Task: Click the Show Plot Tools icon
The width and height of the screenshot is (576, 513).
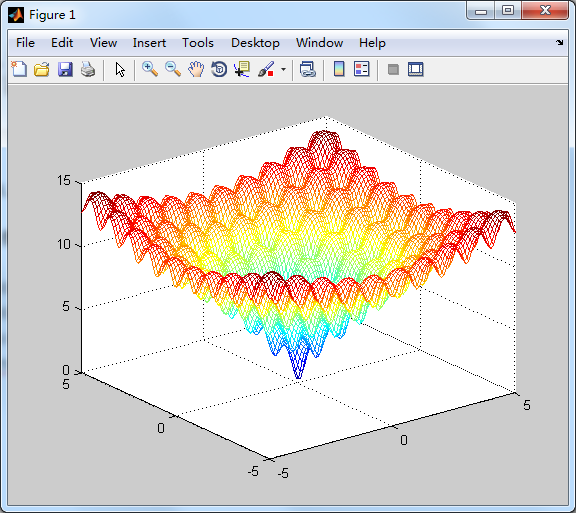Action: click(415, 69)
